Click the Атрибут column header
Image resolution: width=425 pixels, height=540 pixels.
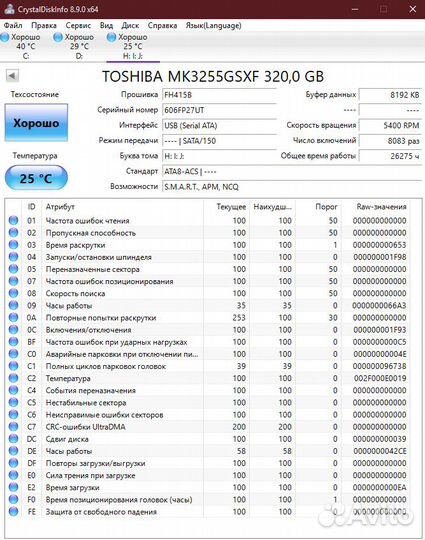click(123, 207)
